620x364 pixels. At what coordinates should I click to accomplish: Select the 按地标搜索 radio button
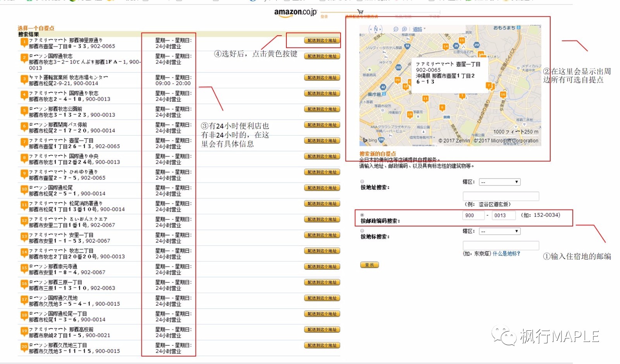click(362, 230)
